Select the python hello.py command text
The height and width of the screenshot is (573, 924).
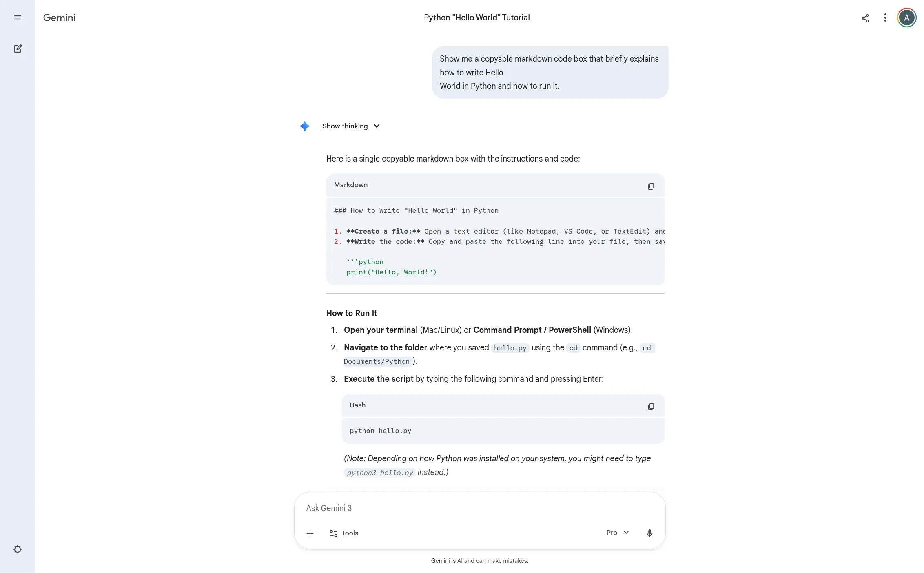pos(380,431)
